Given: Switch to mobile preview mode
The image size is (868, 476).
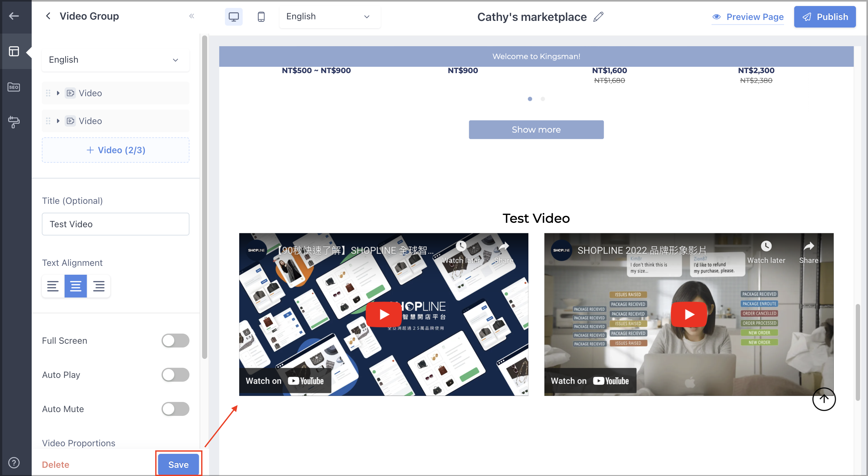Looking at the screenshot, I should (261, 16).
